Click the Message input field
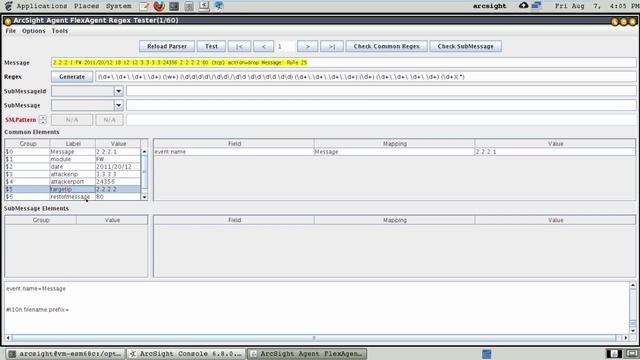 343,62
